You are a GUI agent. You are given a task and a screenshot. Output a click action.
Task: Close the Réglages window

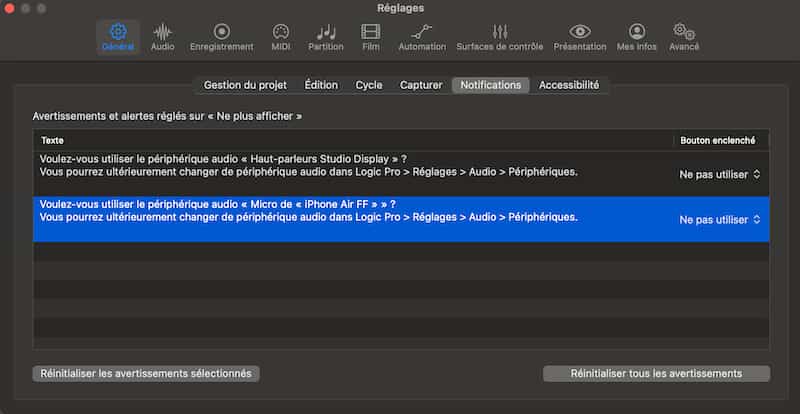[x=9, y=9]
